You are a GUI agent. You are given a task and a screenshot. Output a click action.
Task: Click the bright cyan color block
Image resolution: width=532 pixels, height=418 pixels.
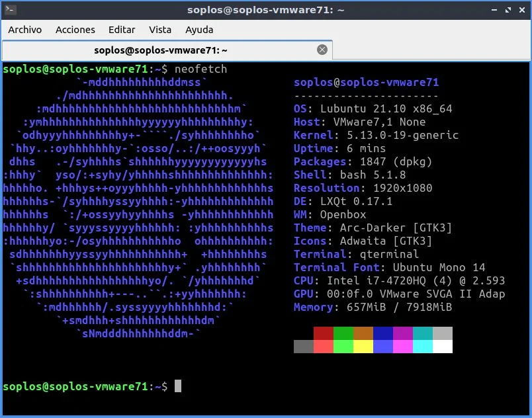[x=423, y=347]
